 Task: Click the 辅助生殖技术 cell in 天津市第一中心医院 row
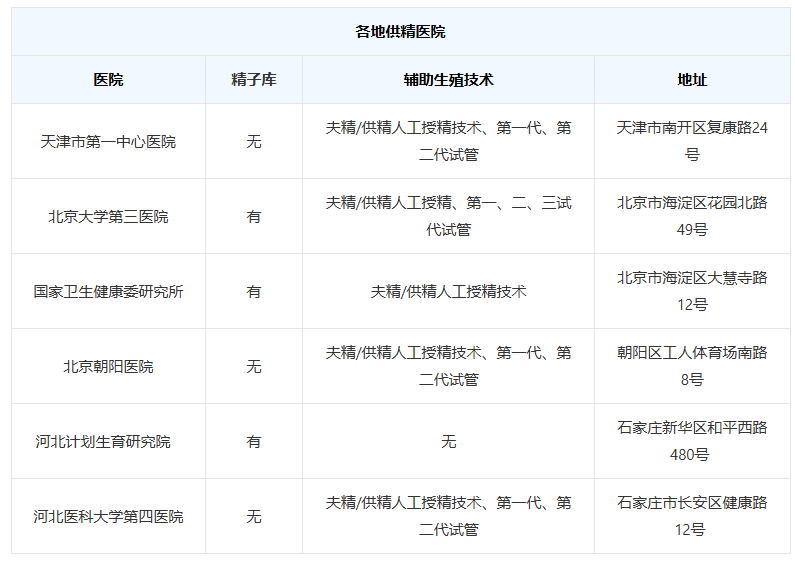coord(448,141)
